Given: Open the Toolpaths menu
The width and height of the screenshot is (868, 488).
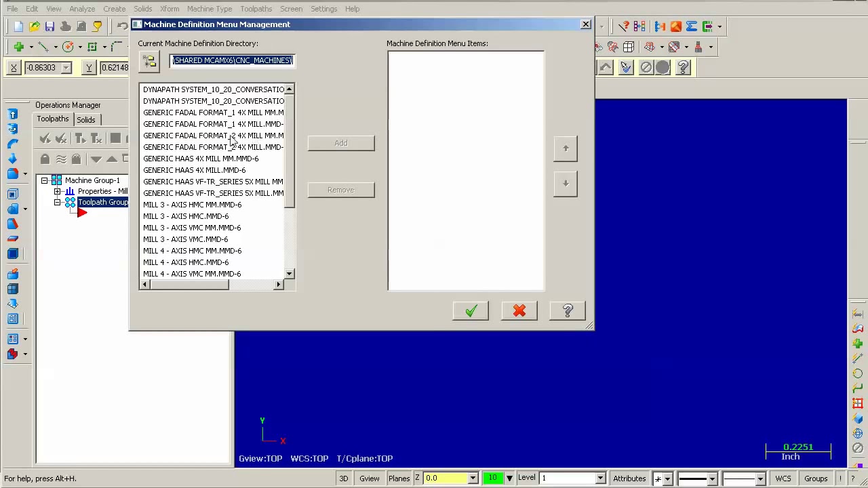Looking at the screenshot, I should [256, 9].
